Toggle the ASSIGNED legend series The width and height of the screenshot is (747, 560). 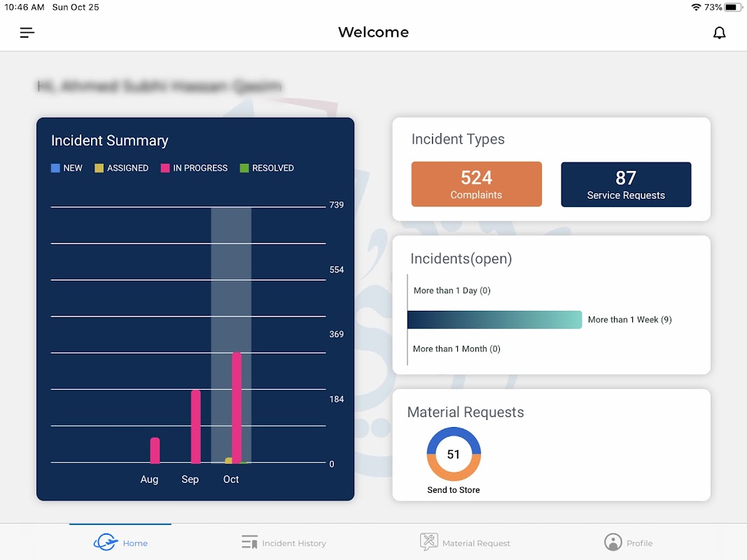pyautogui.click(x=122, y=168)
